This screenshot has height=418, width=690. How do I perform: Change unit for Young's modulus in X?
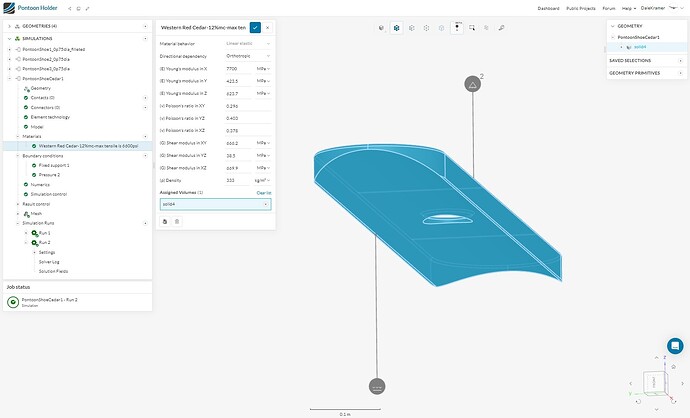tap(263, 69)
